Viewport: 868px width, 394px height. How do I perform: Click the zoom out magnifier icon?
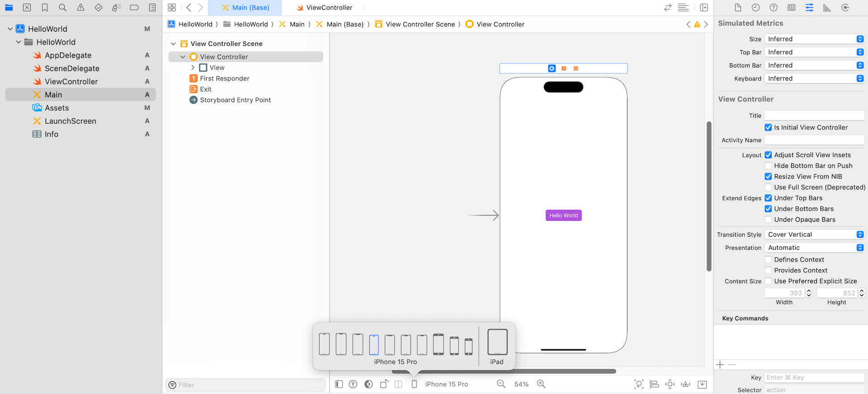pyautogui.click(x=501, y=384)
